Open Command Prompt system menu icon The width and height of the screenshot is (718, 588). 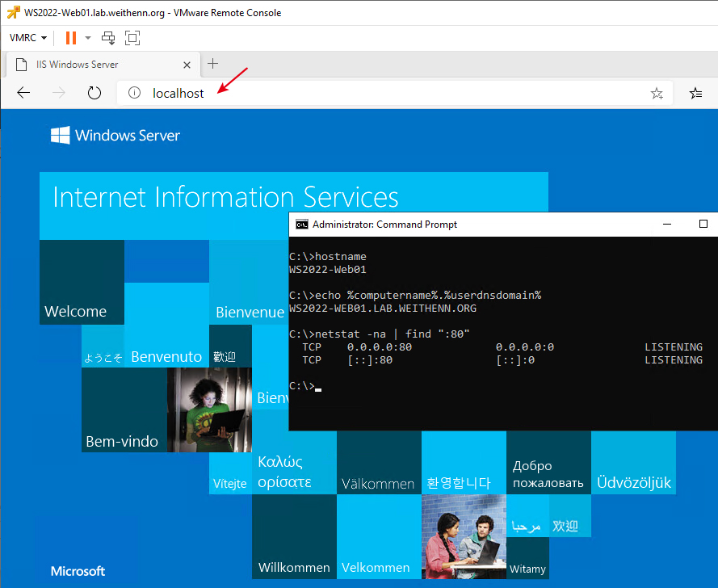(x=302, y=225)
